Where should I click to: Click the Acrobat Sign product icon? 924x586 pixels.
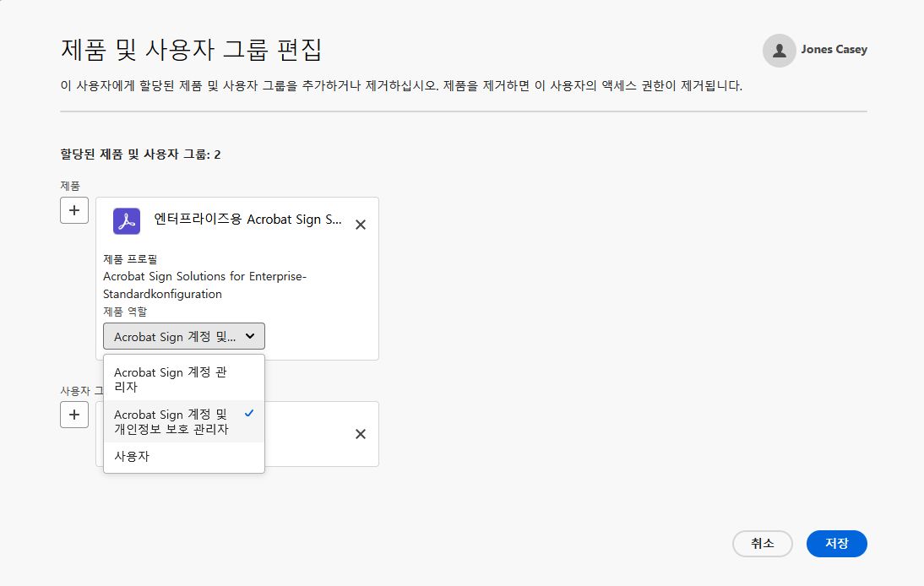126,220
